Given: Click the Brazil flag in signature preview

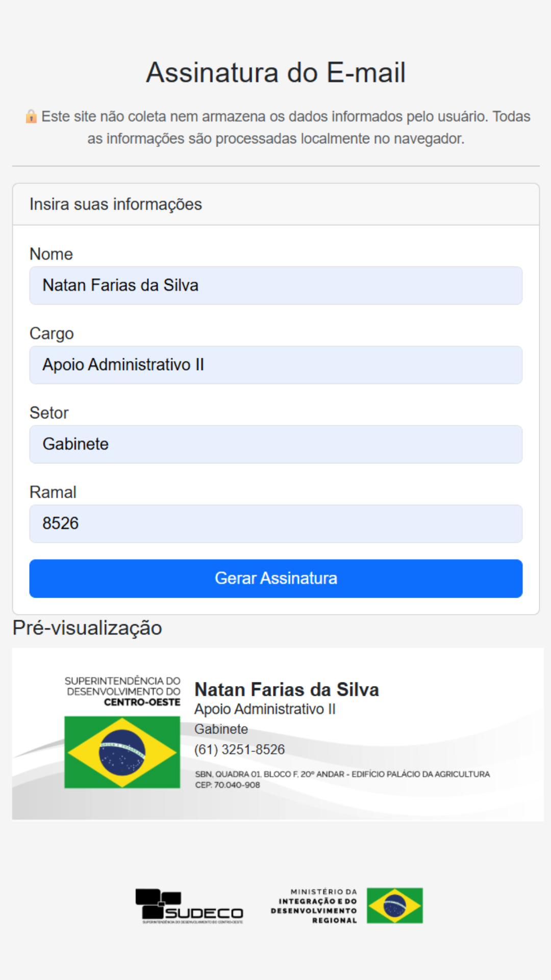Looking at the screenshot, I should click(x=122, y=752).
